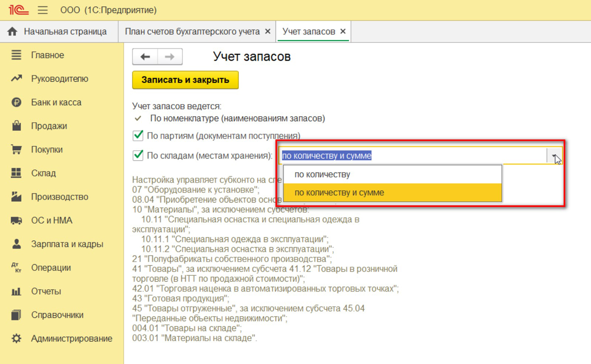Click the home icon on Начальная страница
The width and height of the screenshot is (591, 364).
(13, 32)
